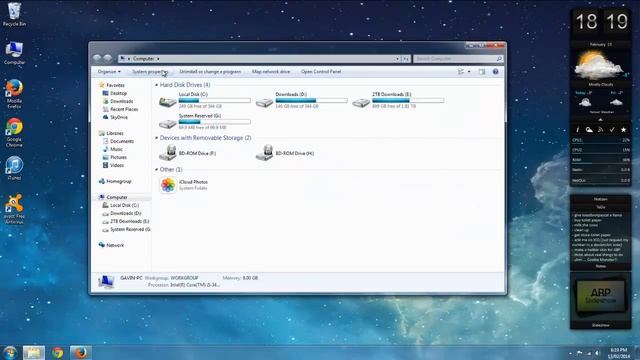
Task: Select the iTunes desktop shortcut
Action: 14,168
